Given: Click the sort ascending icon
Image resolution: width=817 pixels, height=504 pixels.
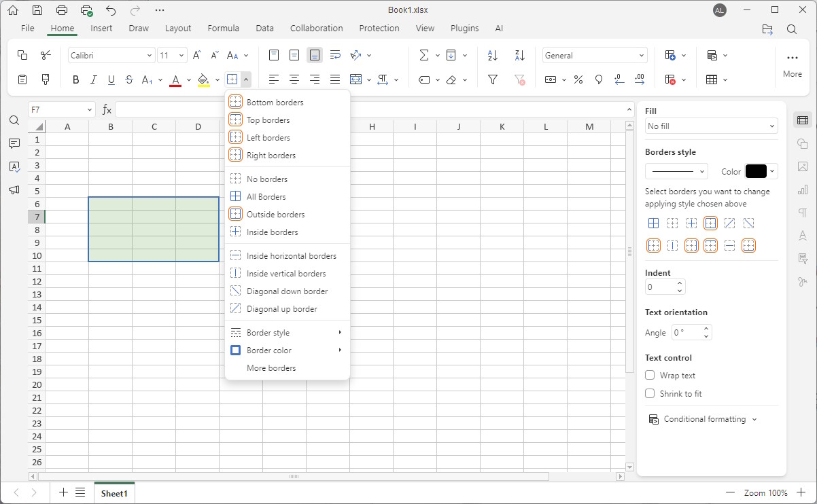Looking at the screenshot, I should (493, 56).
